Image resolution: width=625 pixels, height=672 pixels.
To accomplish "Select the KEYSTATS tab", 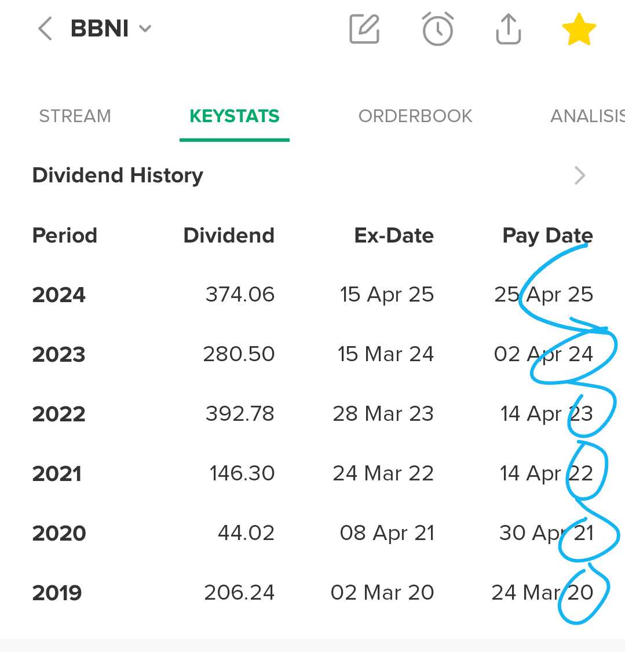I will pyautogui.click(x=234, y=116).
